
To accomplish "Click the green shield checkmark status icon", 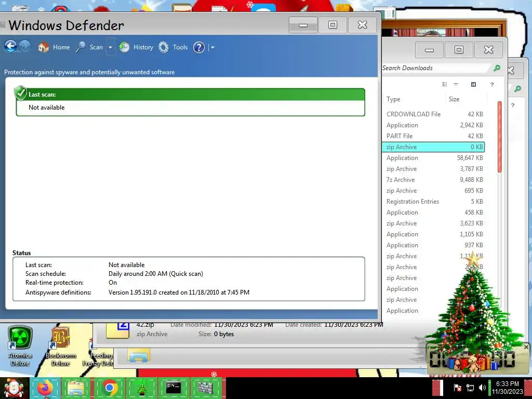I will pyautogui.click(x=20, y=93).
